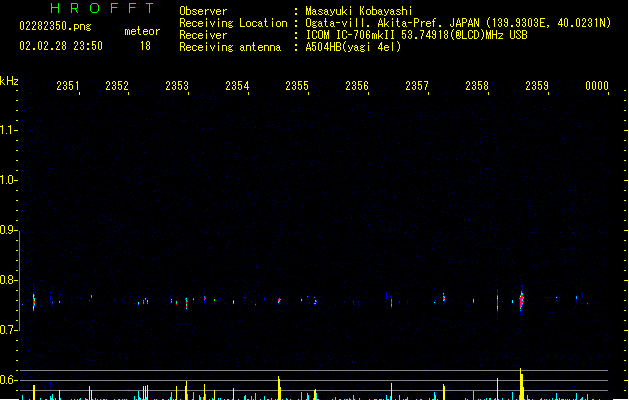The width and height of the screenshot is (629, 400).
Task: Click the A504HB(yagi 4el) antenna text
Action: (x=353, y=47)
